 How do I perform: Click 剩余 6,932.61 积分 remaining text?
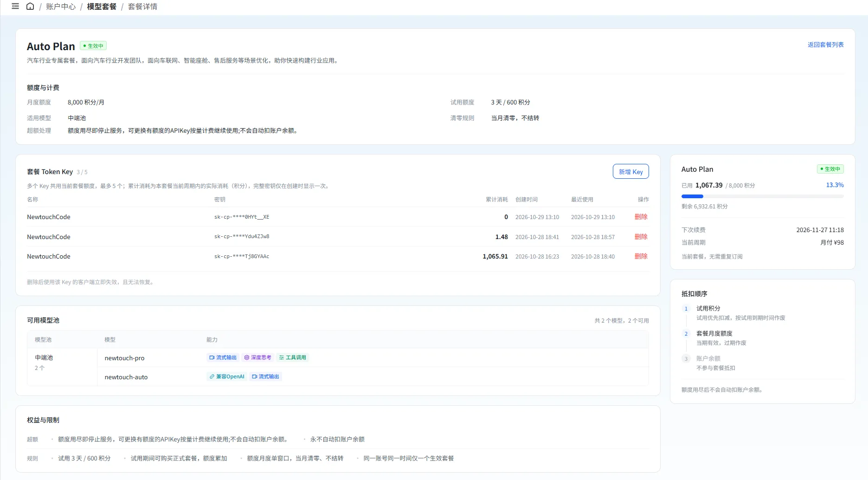[704, 207]
